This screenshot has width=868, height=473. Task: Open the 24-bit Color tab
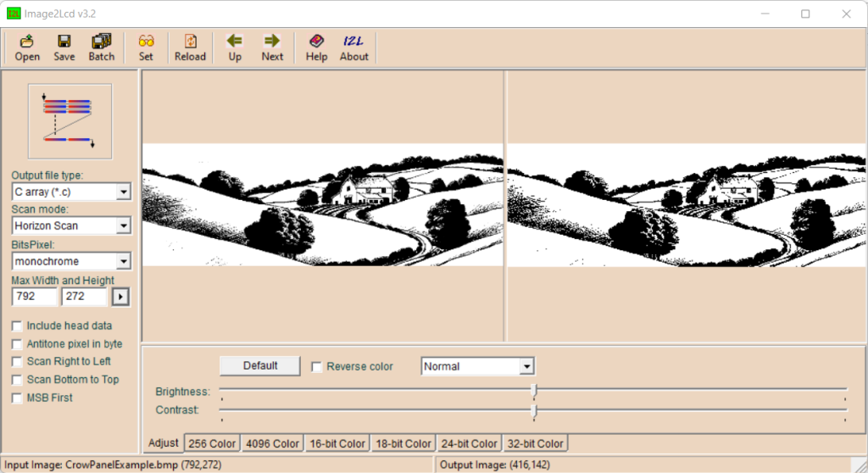[469, 443]
